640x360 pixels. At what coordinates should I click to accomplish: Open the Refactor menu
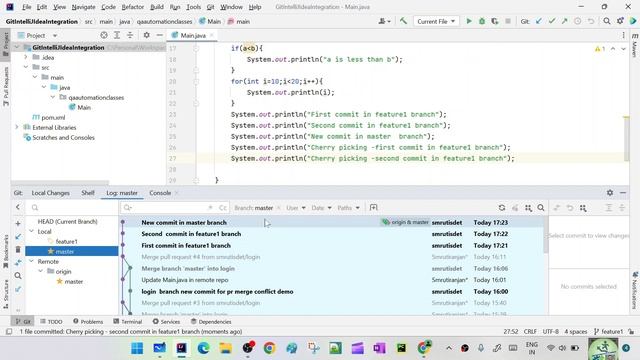[133, 7]
